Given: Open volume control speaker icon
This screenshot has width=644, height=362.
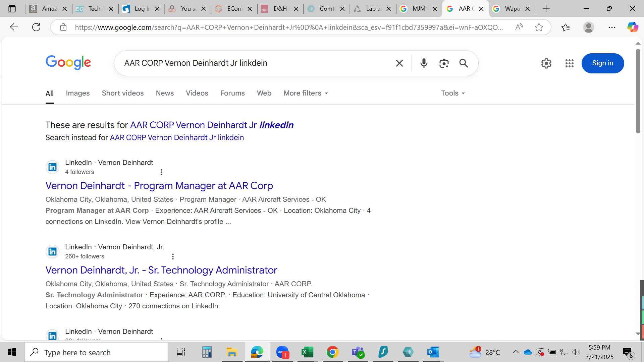Looking at the screenshot, I should click(x=576, y=352).
